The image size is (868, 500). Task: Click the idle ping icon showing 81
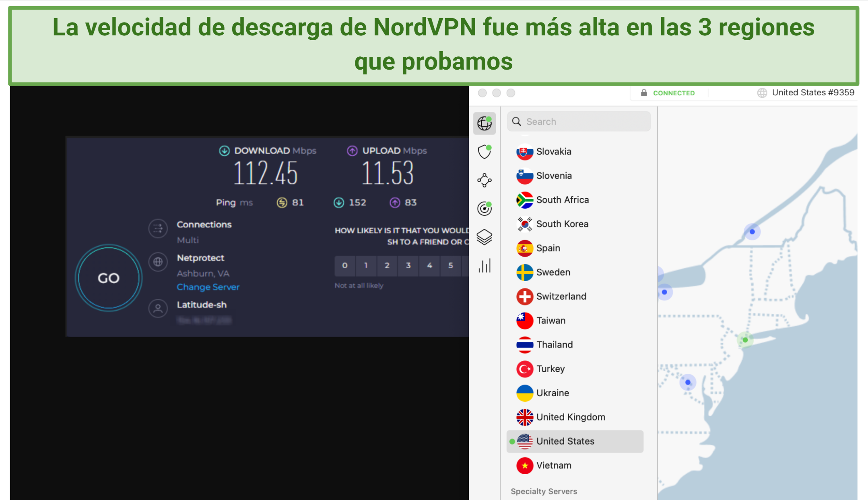pos(282,202)
